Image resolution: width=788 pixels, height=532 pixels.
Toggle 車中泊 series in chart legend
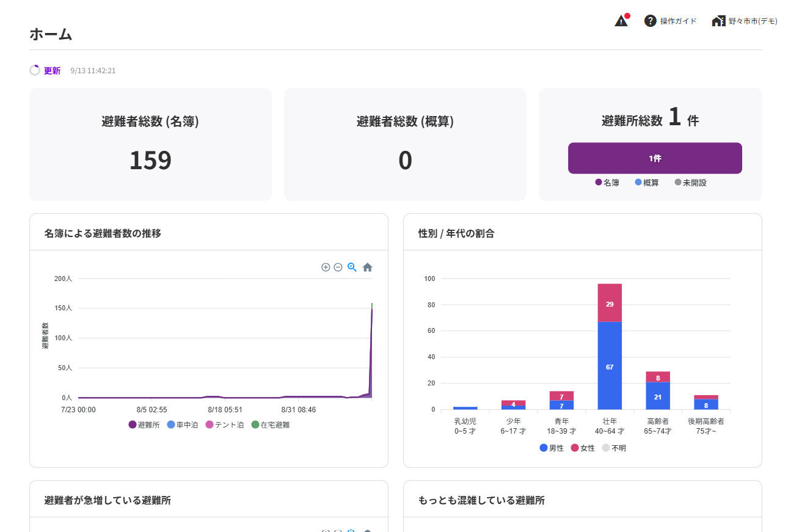[x=182, y=425]
